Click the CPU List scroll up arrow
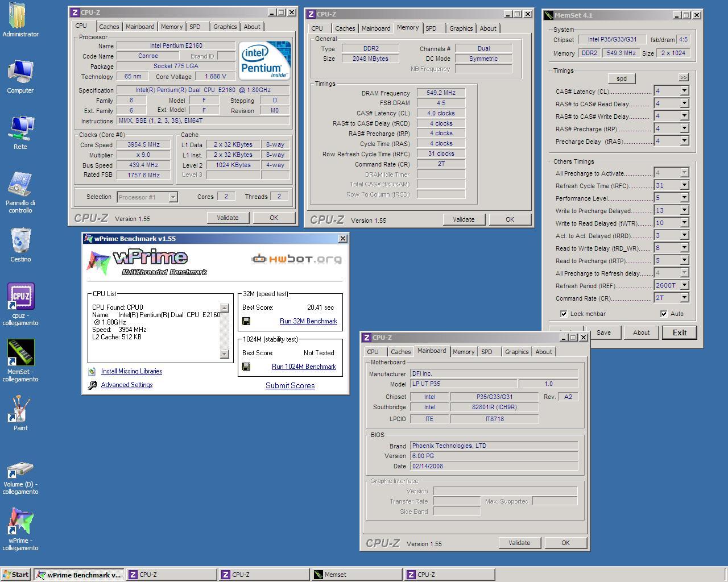This screenshot has width=728, height=582. [x=224, y=308]
